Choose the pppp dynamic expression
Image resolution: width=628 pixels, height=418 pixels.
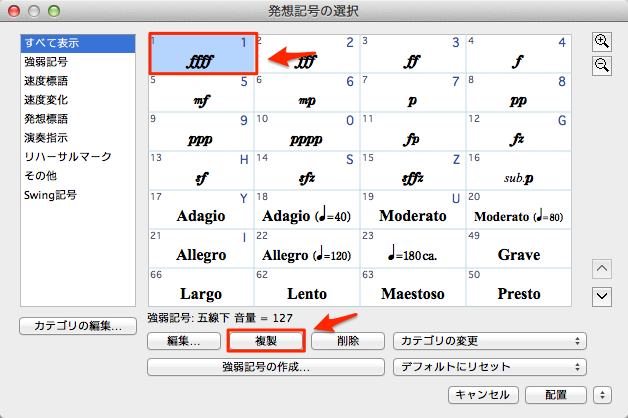pos(307,132)
